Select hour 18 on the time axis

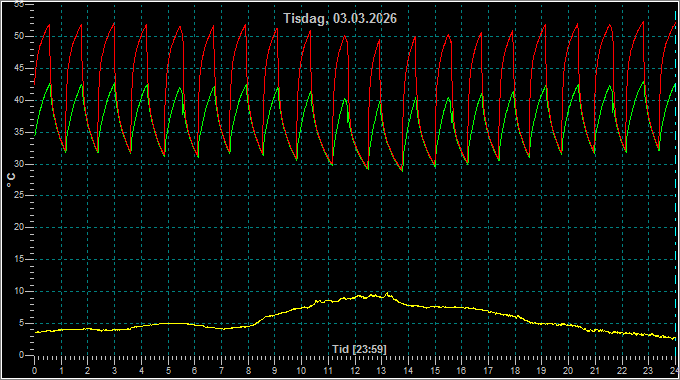[515, 371]
